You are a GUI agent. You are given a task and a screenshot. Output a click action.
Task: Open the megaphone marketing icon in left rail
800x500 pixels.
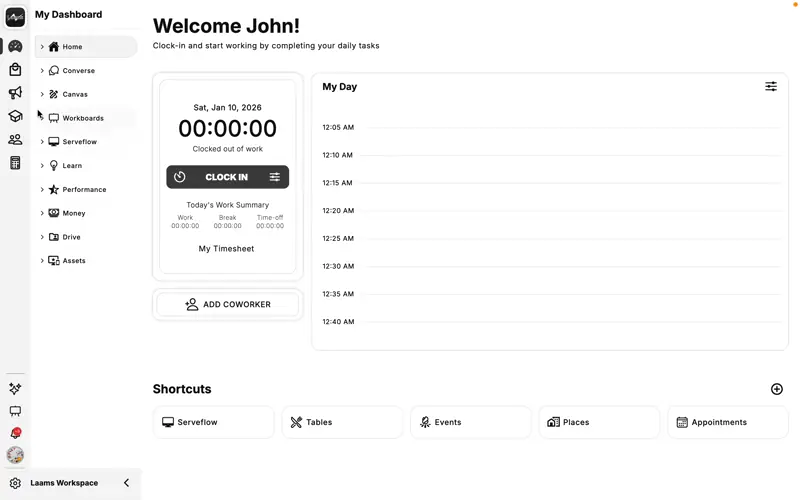15,93
